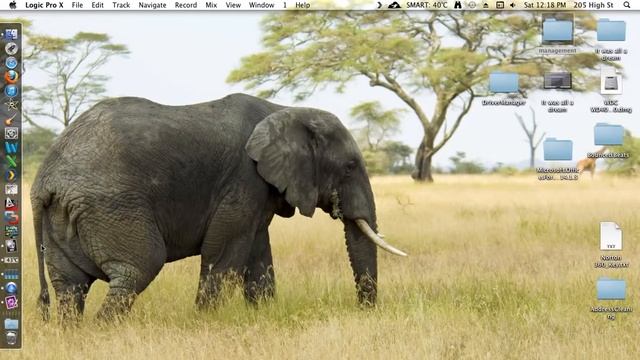Open the Trash in the dock
The width and height of the screenshot is (640, 360).
click(x=11, y=338)
